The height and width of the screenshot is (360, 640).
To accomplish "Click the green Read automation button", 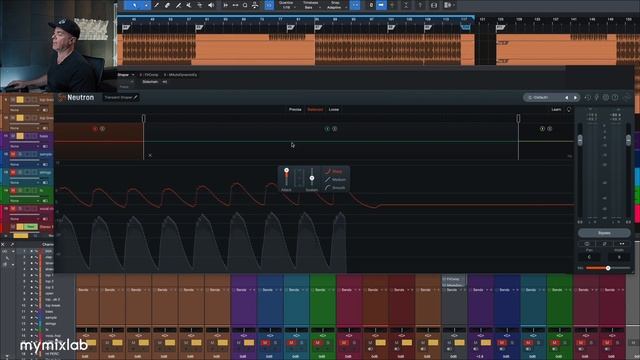I will coord(31,227).
